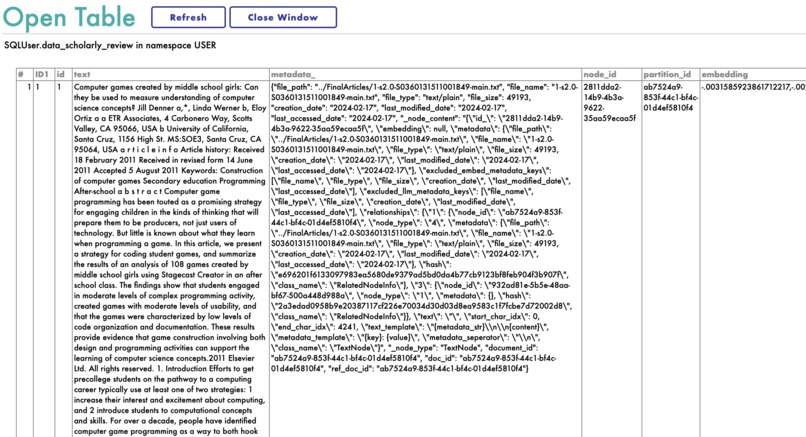The width and height of the screenshot is (806, 437).
Task: Click the 'ID1' column header
Action: [44, 74]
